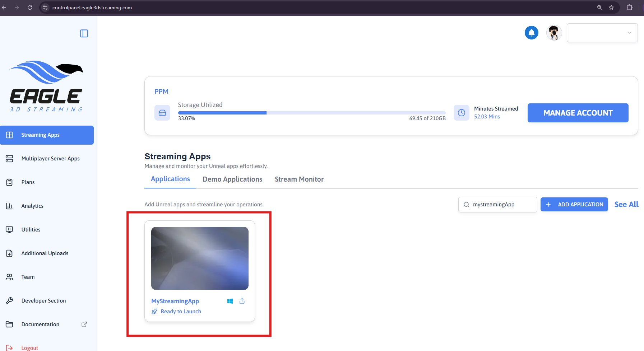Screen dimensions: 644x351
Task: Expand the empty account dropdown
Action: [x=602, y=33]
